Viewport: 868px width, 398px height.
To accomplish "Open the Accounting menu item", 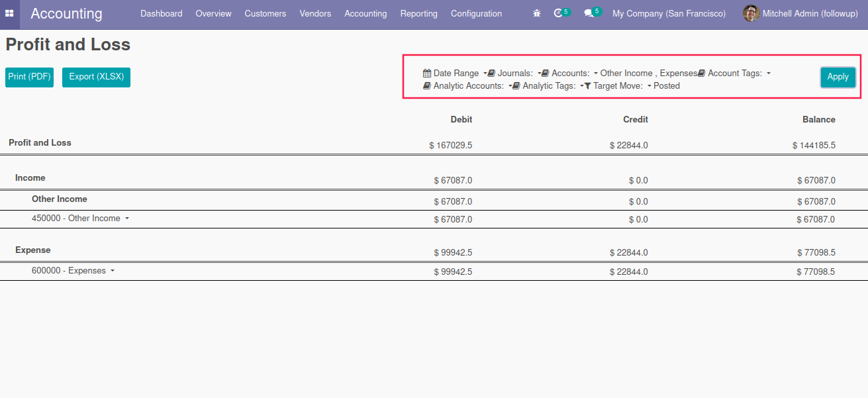I will 365,13.
